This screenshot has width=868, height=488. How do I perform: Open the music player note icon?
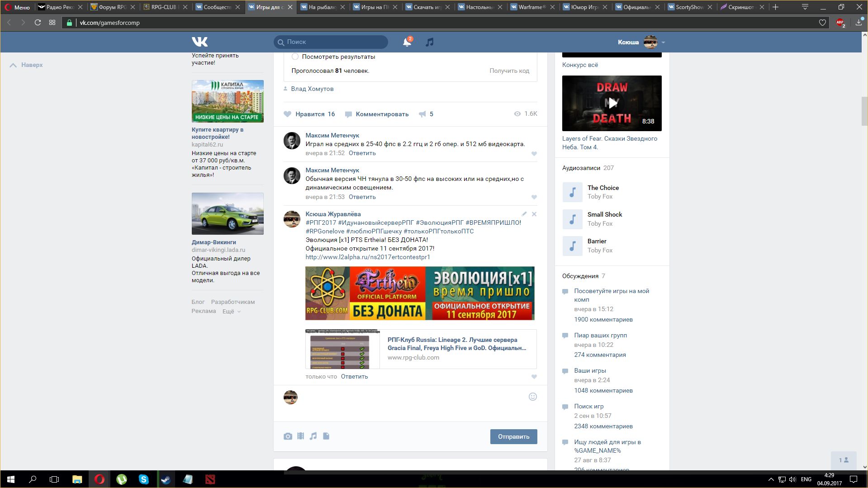[x=430, y=42]
